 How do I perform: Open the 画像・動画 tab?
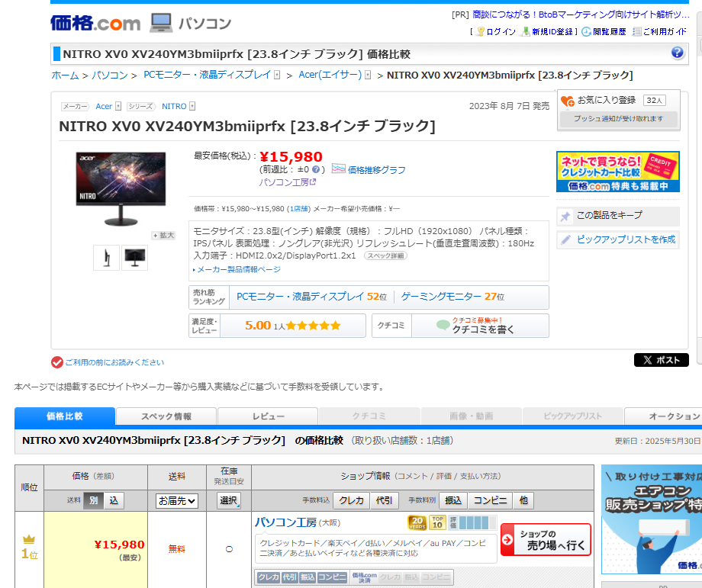pos(471,416)
